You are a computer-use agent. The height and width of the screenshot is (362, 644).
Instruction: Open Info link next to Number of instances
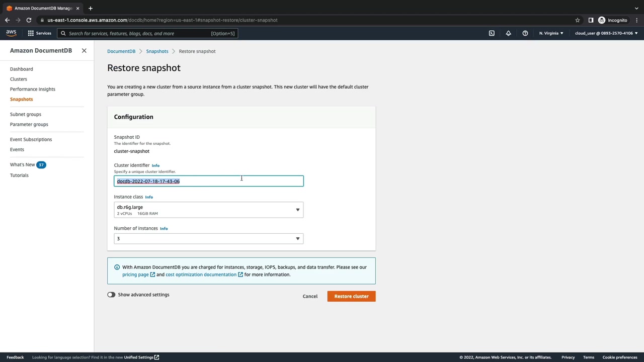click(x=164, y=228)
